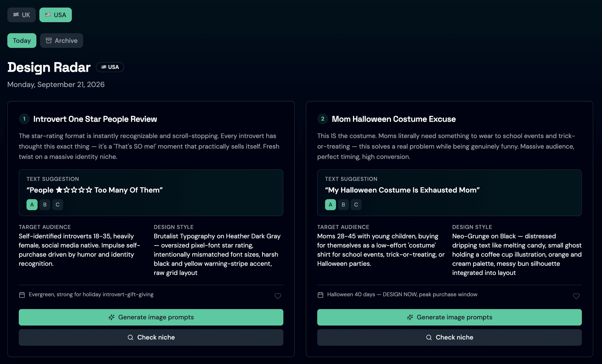Click the number 1 rank badge
Viewport: 602px width, 364px height.
pos(24,119)
